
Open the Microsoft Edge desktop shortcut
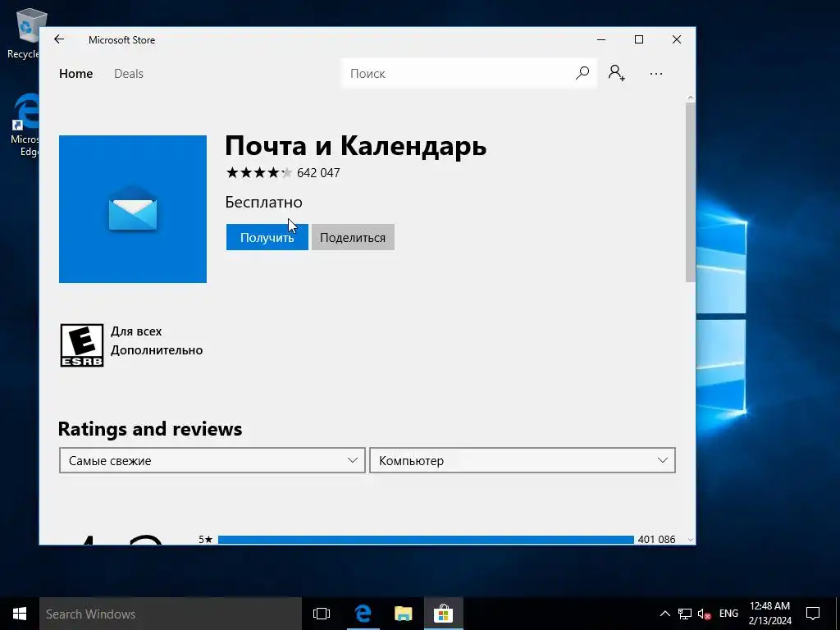coord(25,125)
